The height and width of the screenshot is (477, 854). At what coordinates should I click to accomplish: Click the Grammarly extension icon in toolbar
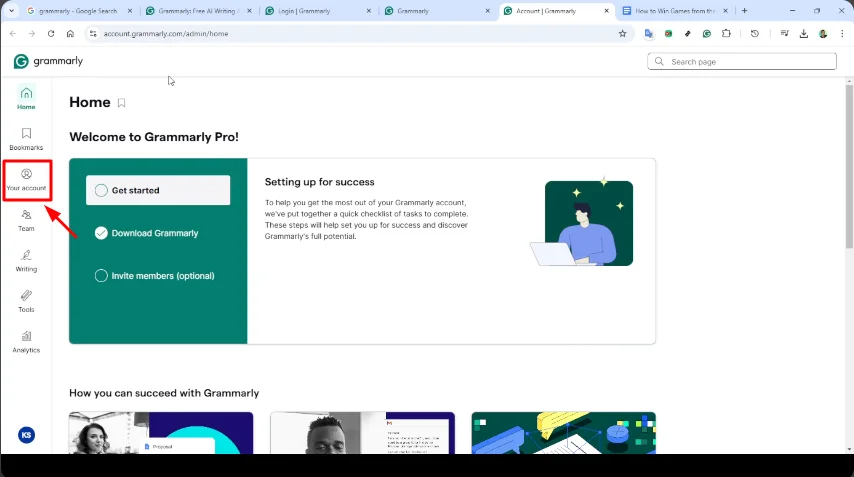tap(706, 34)
